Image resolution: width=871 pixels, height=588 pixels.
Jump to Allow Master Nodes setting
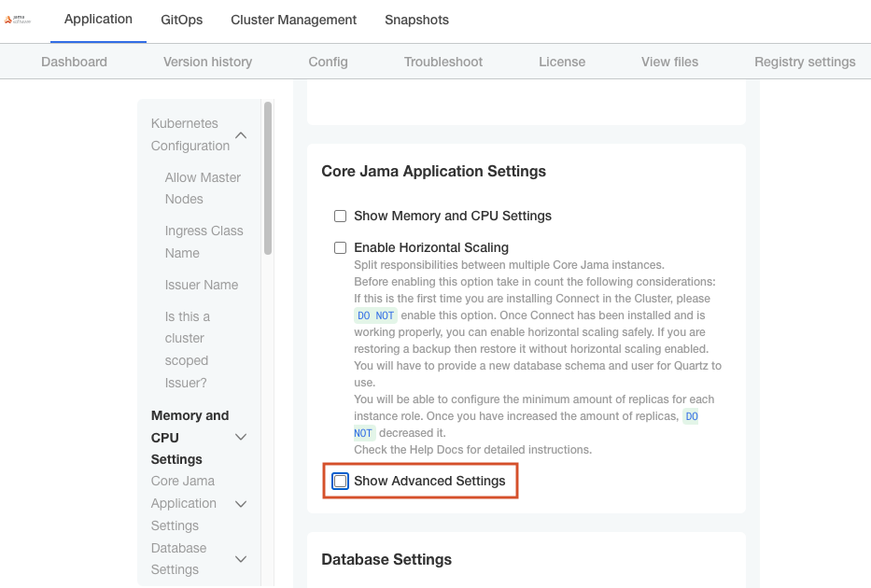coord(203,189)
